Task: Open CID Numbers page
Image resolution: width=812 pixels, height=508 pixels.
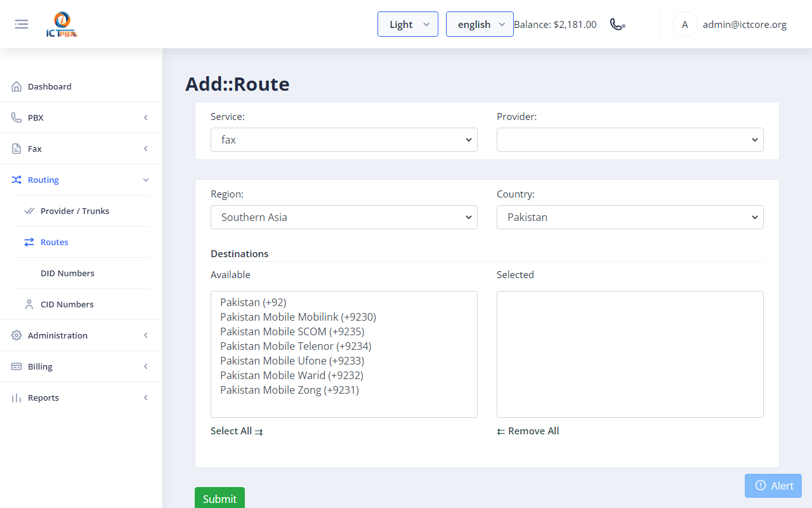Action: [x=67, y=304]
